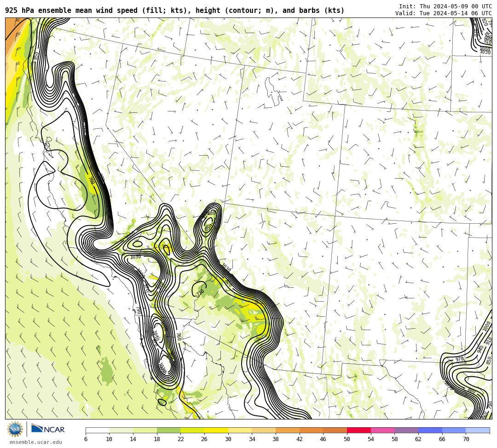Pick the yellow-green 22–26 kts colorbar segment

point(192,430)
